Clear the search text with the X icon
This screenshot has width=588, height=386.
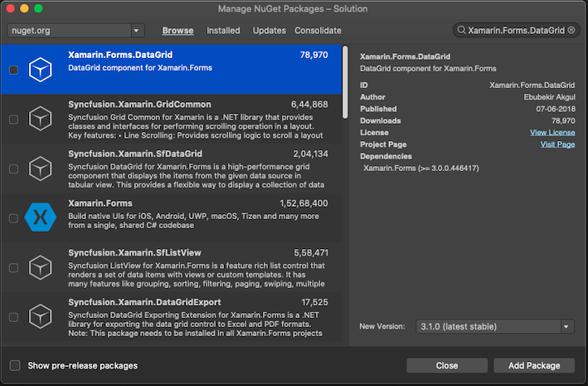[x=571, y=30]
